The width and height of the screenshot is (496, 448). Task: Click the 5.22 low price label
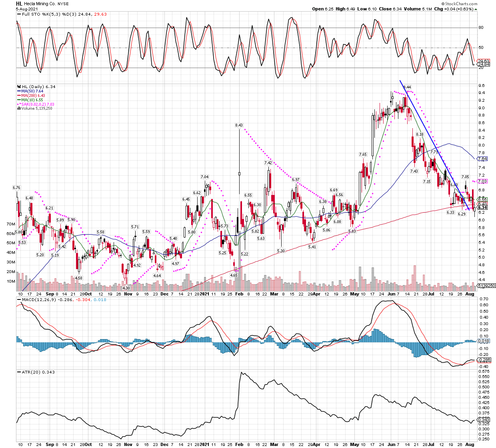[x=244, y=254]
